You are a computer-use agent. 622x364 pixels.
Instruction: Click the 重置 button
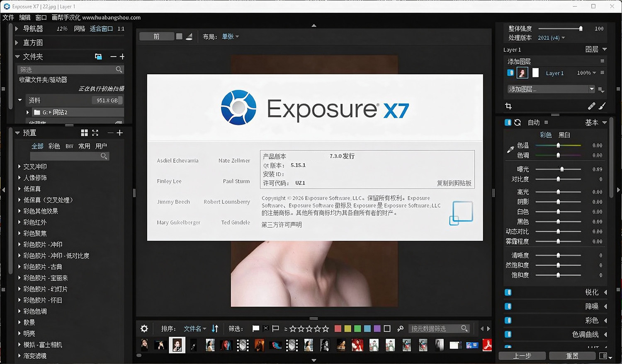(x=573, y=356)
